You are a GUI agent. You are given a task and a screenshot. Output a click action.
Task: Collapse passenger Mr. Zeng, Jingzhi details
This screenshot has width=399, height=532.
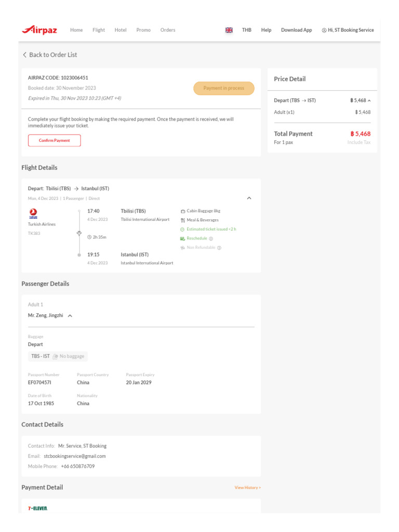pos(70,315)
